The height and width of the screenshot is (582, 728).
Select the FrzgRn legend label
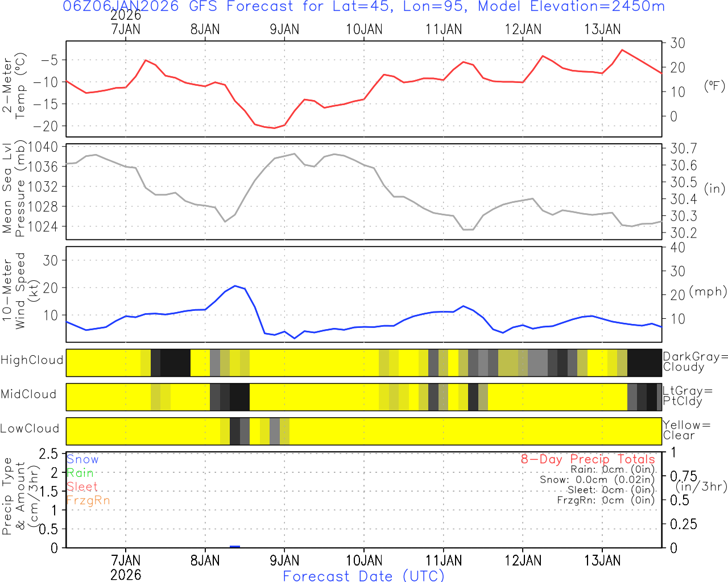(88, 500)
